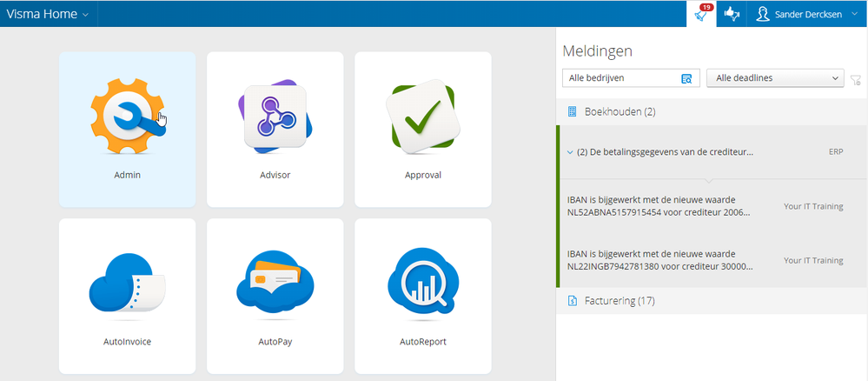Click the thumbs-up feedback icon
The height and width of the screenshot is (381, 868).
pos(732,14)
